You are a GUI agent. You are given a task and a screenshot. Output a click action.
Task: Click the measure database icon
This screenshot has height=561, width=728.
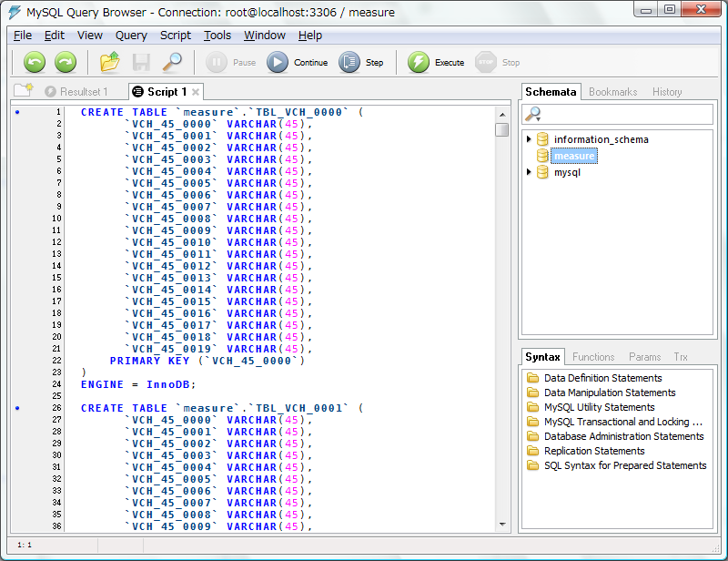coord(542,156)
